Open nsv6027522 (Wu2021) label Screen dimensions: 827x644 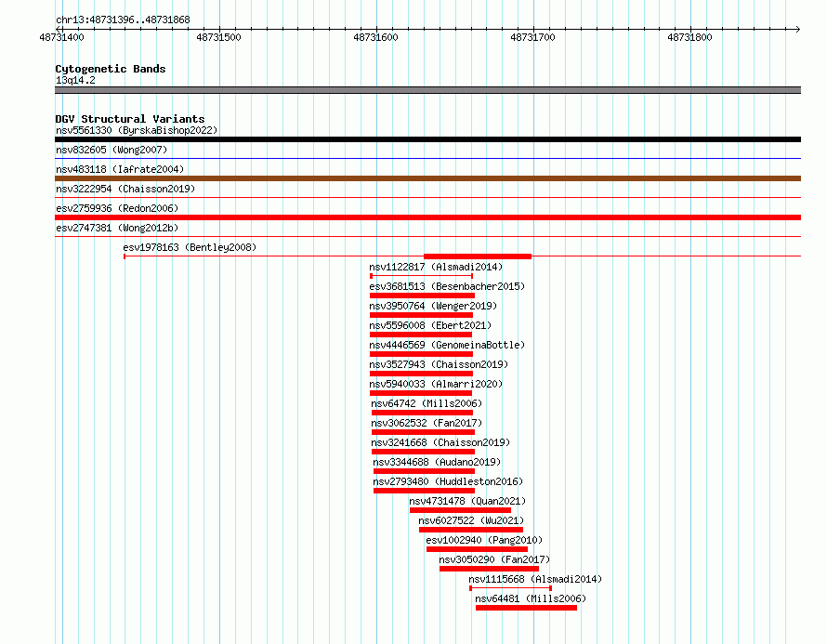(471, 520)
